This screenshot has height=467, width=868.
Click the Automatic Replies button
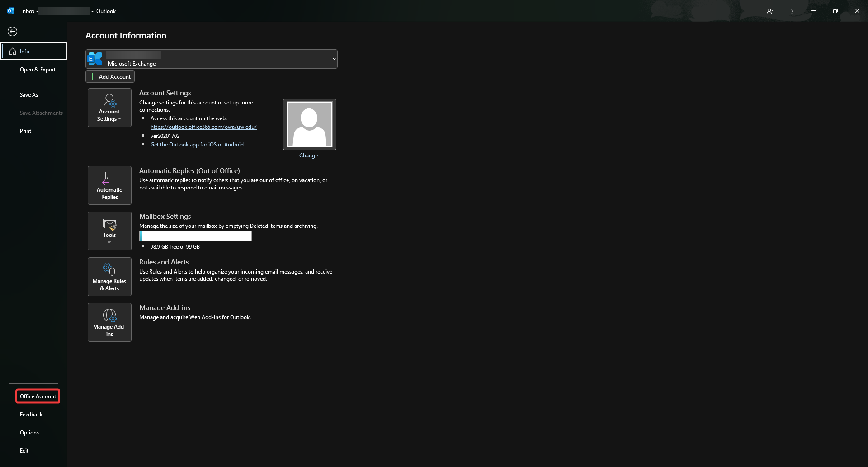pos(109,185)
